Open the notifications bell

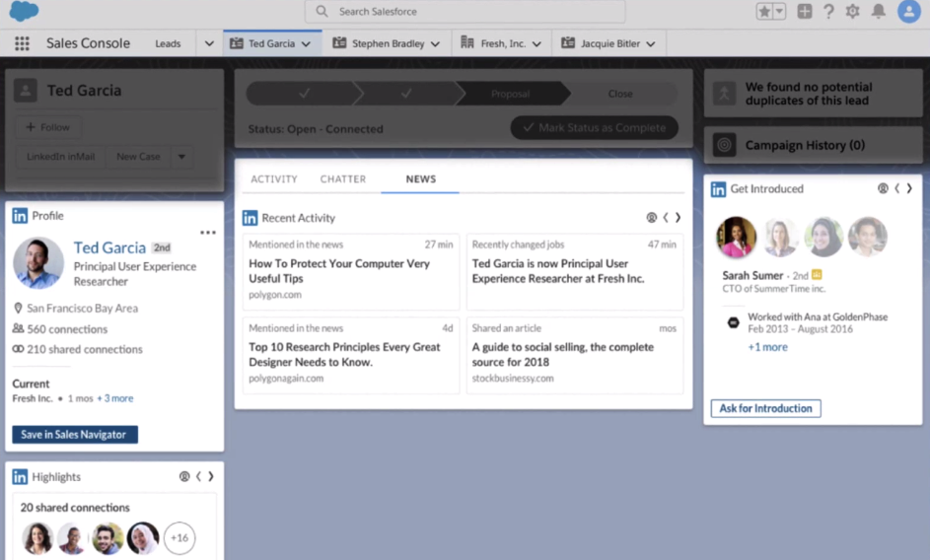click(x=879, y=11)
